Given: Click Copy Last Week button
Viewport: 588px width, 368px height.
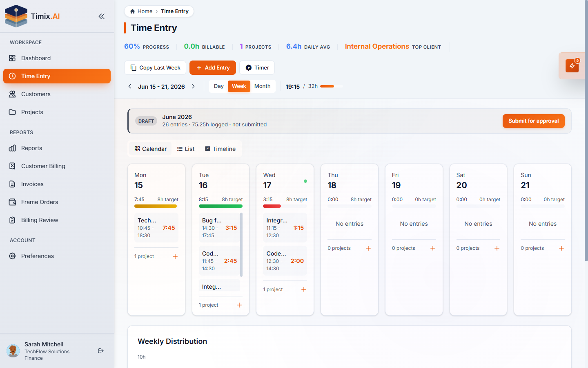Looking at the screenshot, I should point(155,68).
